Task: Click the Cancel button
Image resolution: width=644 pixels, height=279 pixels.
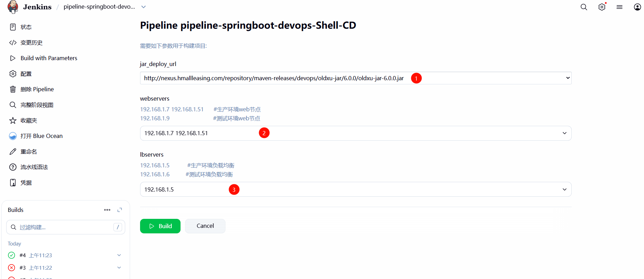Action: tap(205, 226)
